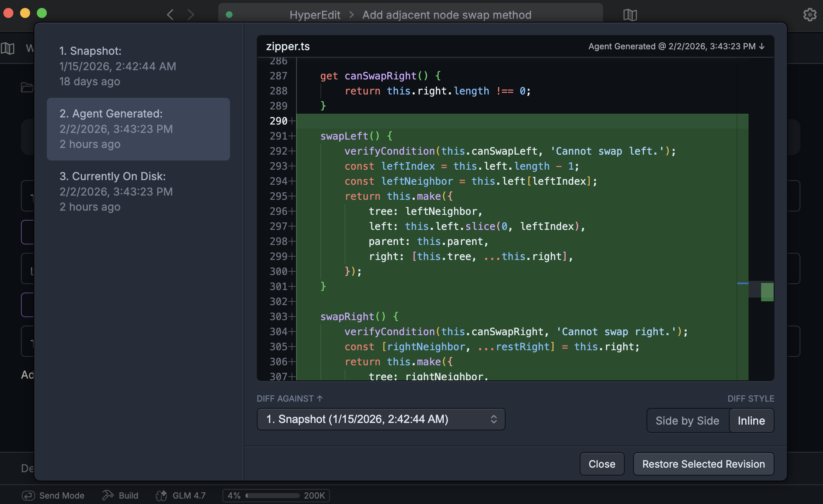Keep Inline diff style selected
Screen dimensions: 823x504
751,420
